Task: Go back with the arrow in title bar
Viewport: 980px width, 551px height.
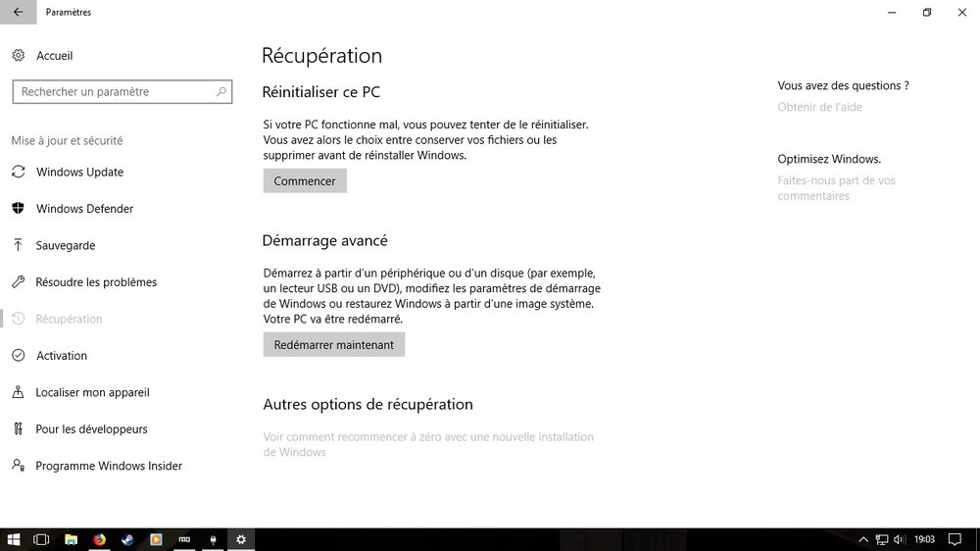Action: point(18,12)
